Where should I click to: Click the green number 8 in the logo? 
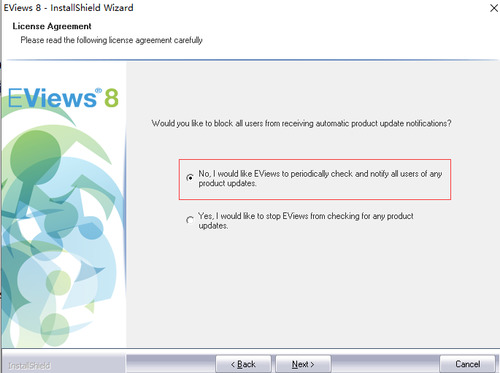[x=111, y=98]
